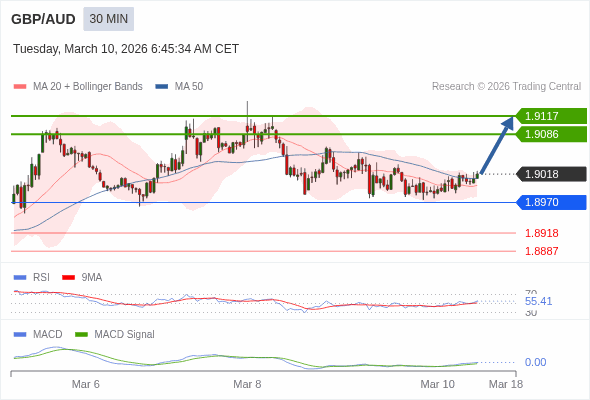Click the 1.9086 resistance price tag
Viewport: 590px width, 400px height.
pyautogui.click(x=551, y=134)
